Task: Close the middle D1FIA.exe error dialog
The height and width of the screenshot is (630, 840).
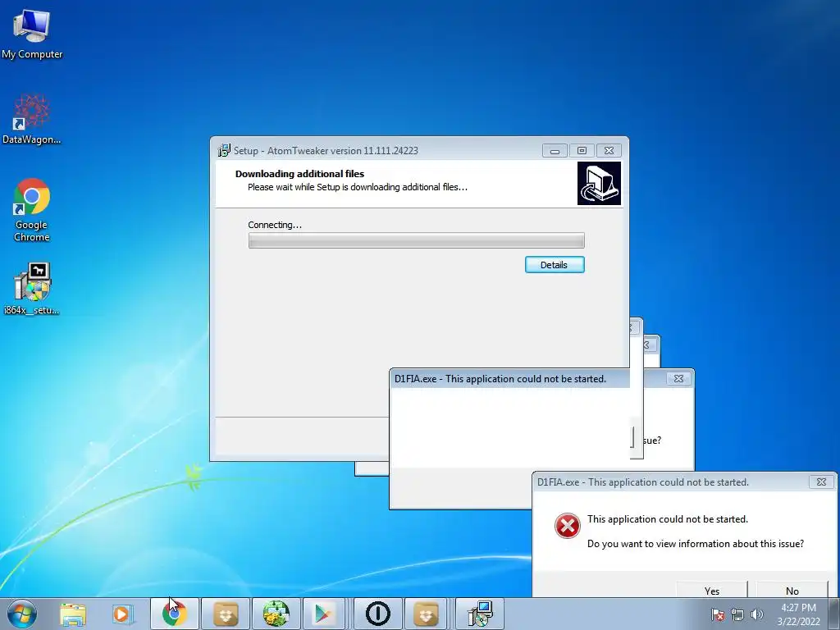Action: pos(678,378)
